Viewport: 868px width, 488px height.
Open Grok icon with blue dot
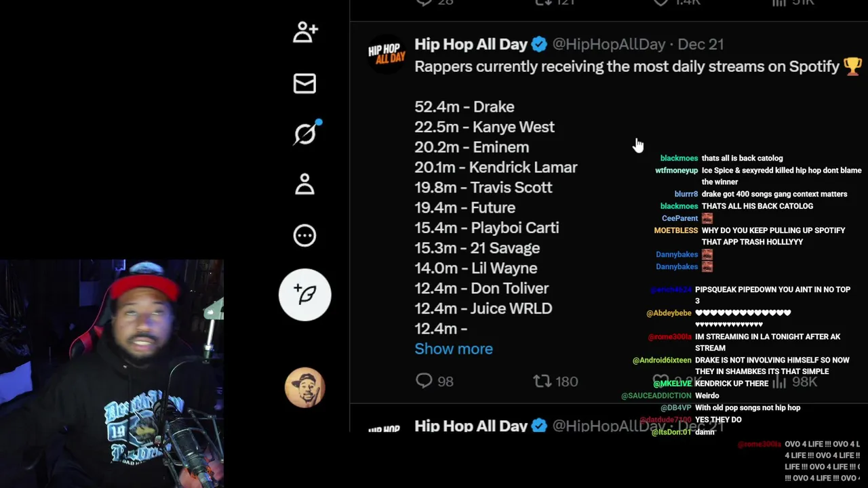click(307, 133)
